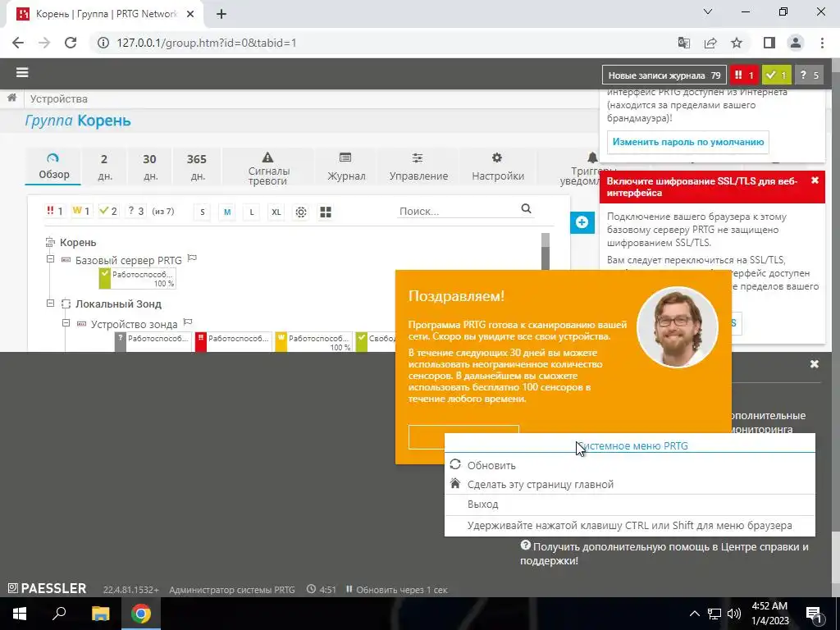Open gray unknown sensors indicator 5
Screen dimensions: 840x630
[x=809, y=75]
